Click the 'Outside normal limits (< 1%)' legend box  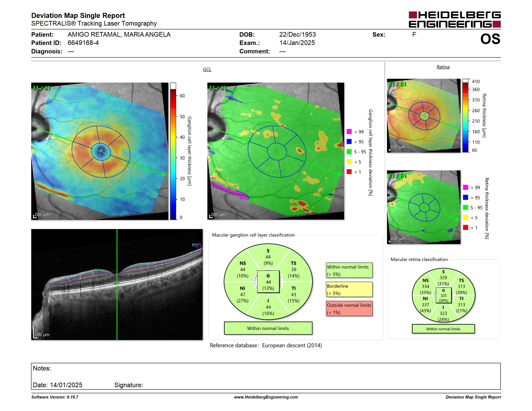pyautogui.click(x=349, y=308)
